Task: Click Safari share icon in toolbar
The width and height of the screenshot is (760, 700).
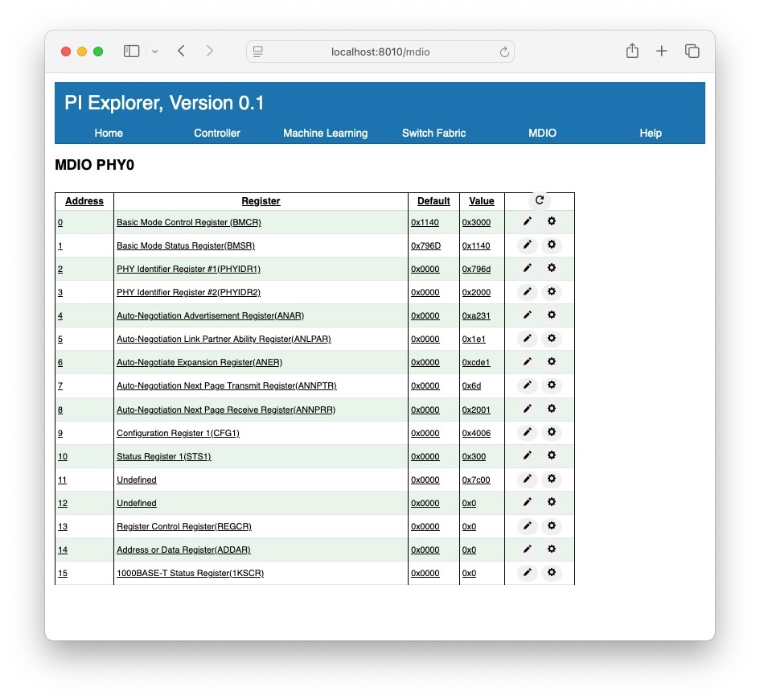Action: [632, 51]
